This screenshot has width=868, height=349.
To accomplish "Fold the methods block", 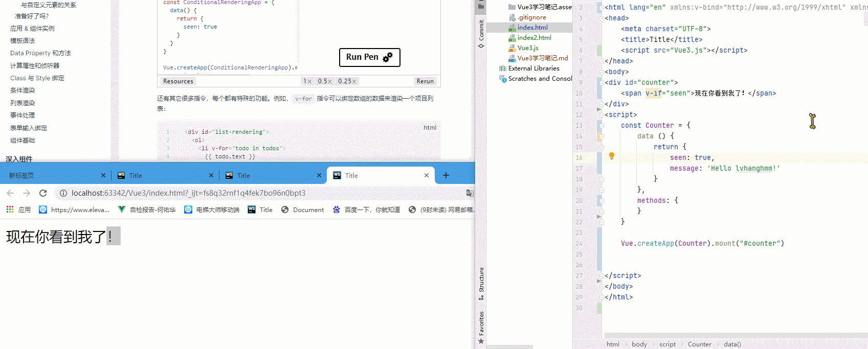I will click(x=602, y=200).
